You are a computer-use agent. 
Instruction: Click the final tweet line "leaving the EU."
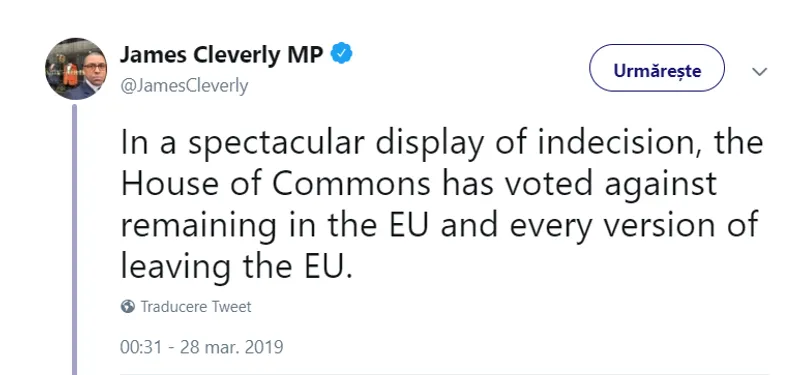point(237,267)
